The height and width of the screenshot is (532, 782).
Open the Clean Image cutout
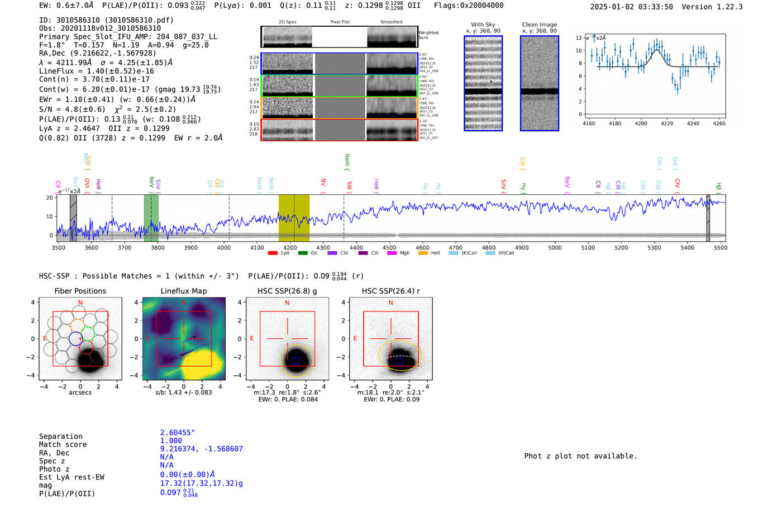pos(539,83)
